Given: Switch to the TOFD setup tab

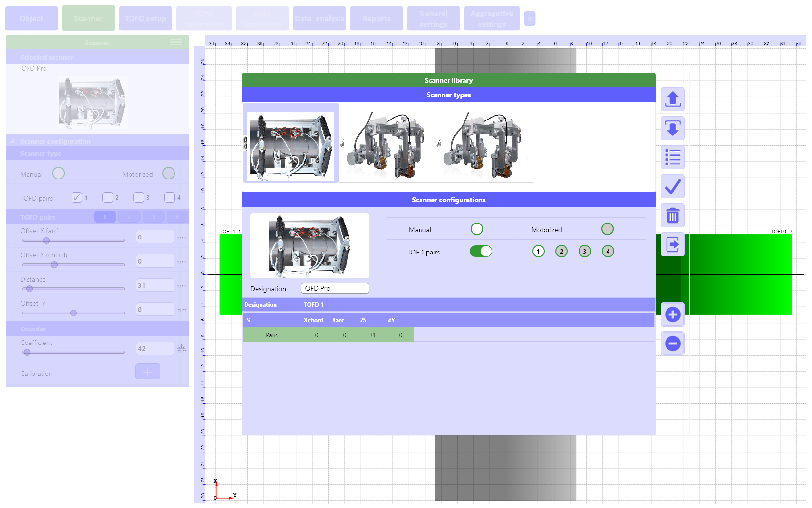Looking at the screenshot, I should 145,19.
